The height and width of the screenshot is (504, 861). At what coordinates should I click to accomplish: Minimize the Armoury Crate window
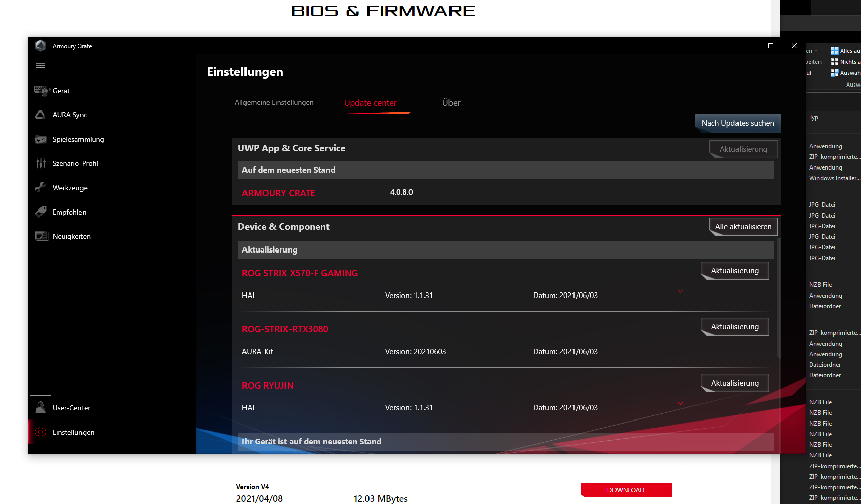point(748,46)
